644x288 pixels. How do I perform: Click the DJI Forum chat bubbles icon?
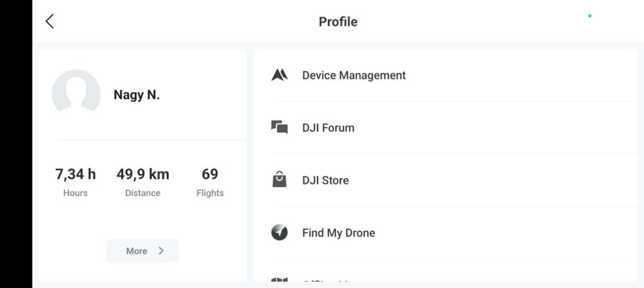(279, 127)
